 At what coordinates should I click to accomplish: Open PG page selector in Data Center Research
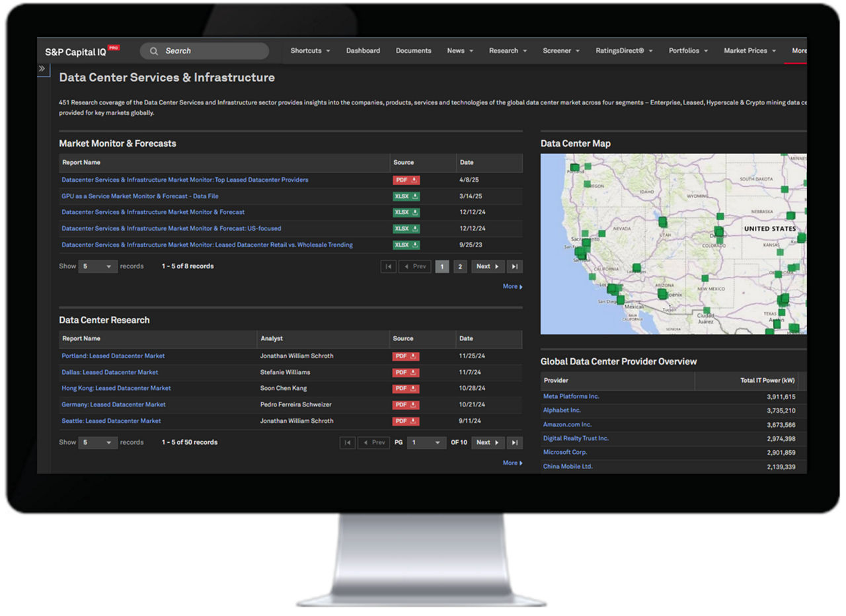pyautogui.click(x=426, y=443)
